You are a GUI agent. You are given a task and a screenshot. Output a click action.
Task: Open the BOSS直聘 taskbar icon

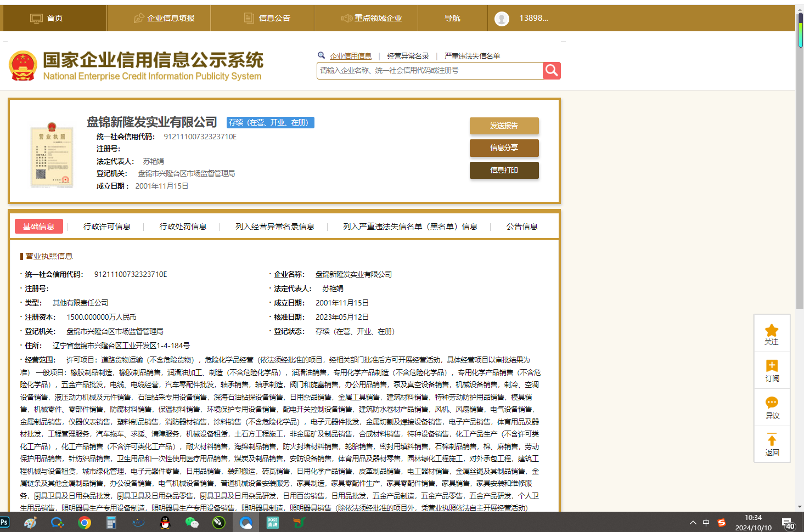tap(273, 523)
